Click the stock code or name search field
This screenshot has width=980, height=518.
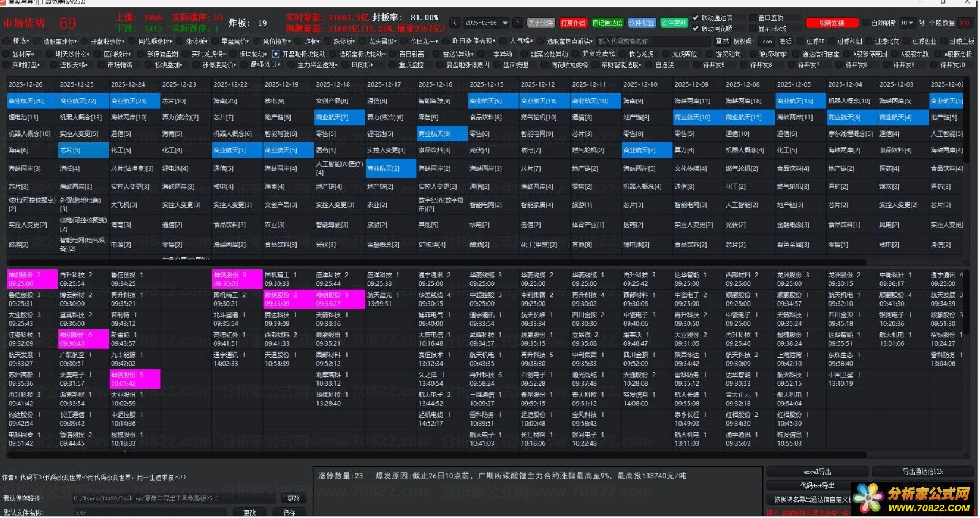[653, 41]
